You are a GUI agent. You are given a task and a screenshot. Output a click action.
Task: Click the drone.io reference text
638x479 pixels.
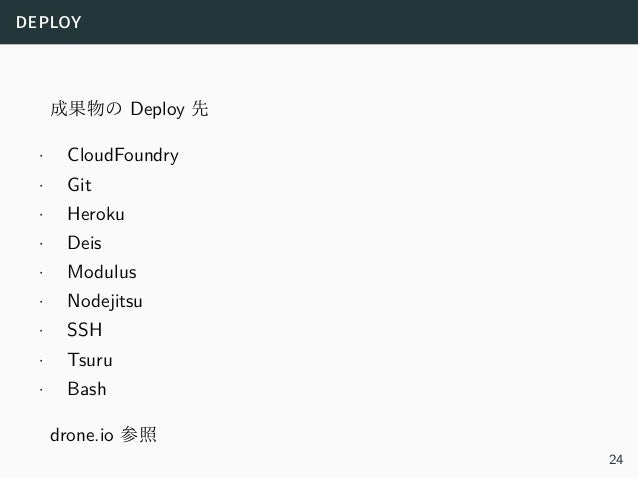pos(81,435)
